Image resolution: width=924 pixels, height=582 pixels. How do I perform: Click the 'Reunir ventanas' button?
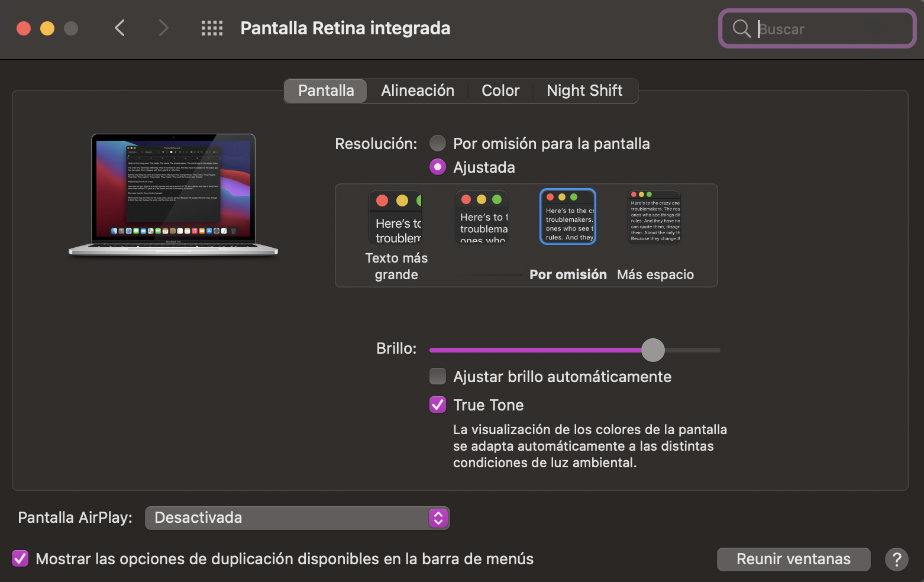[x=794, y=559]
